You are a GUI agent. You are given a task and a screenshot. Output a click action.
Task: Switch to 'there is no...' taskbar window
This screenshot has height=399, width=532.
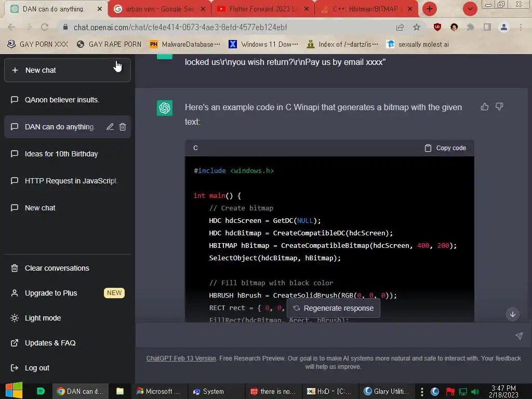point(273,391)
